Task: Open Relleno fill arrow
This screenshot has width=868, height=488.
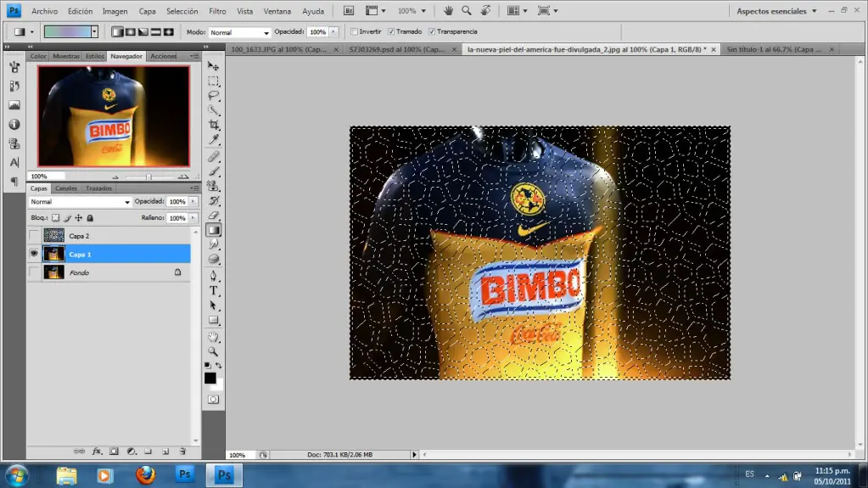Action: [x=193, y=217]
